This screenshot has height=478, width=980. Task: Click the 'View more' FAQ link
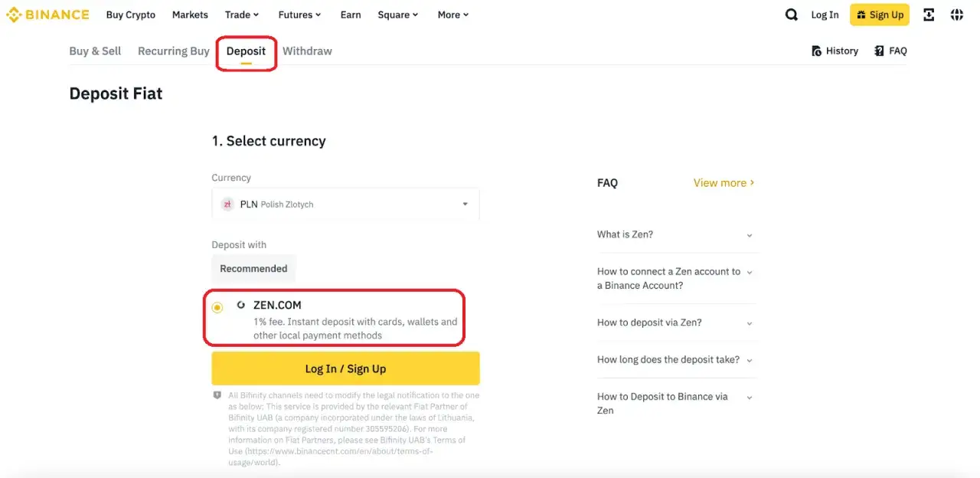720,182
